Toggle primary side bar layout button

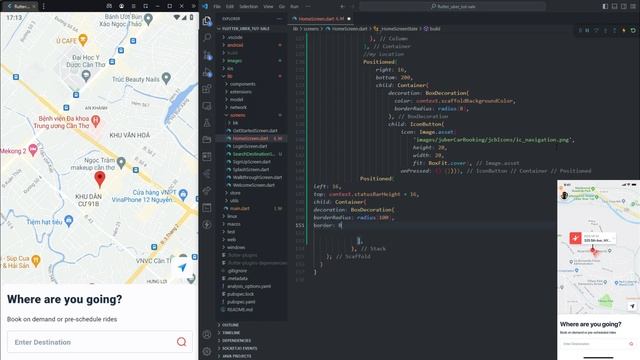(x=605, y=6)
